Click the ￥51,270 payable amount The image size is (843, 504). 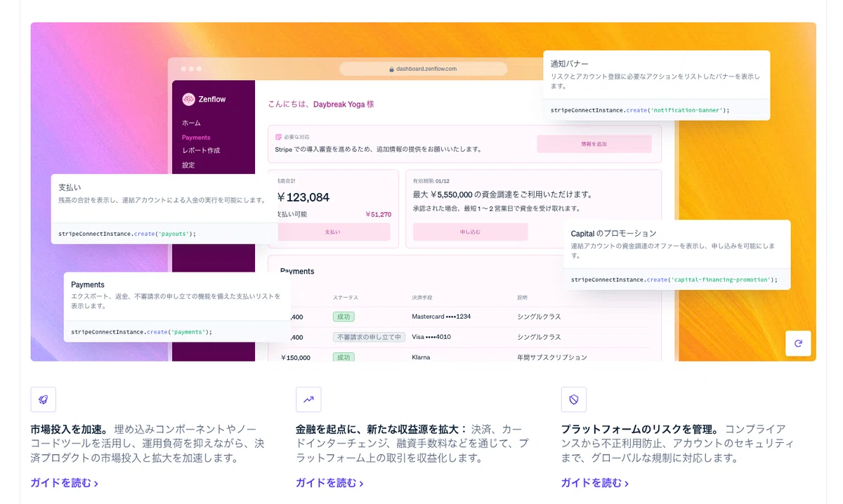tap(378, 214)
